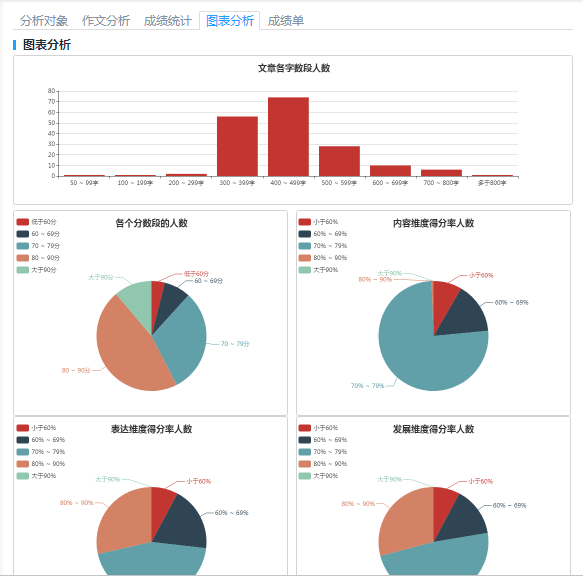Click the 600 ~ 699字 bar
This screenshot has width=583, height=577.
point(390,171)
